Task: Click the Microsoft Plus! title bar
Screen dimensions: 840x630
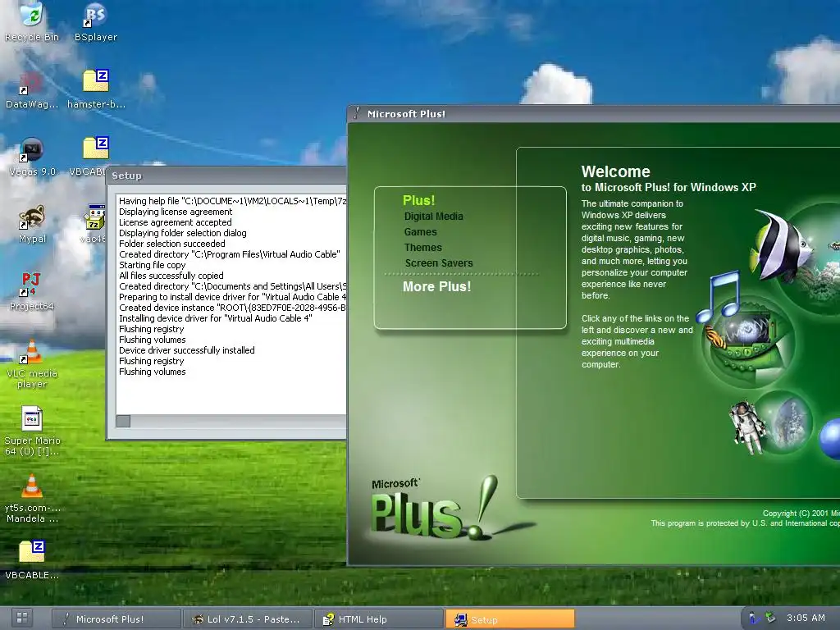Action: point(594,113)
